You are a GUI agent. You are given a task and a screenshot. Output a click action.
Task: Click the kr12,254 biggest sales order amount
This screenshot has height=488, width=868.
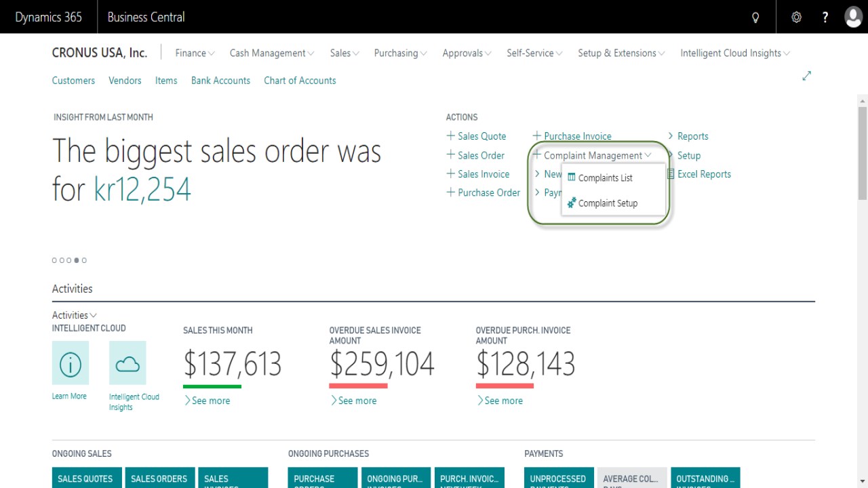point(142,189)
